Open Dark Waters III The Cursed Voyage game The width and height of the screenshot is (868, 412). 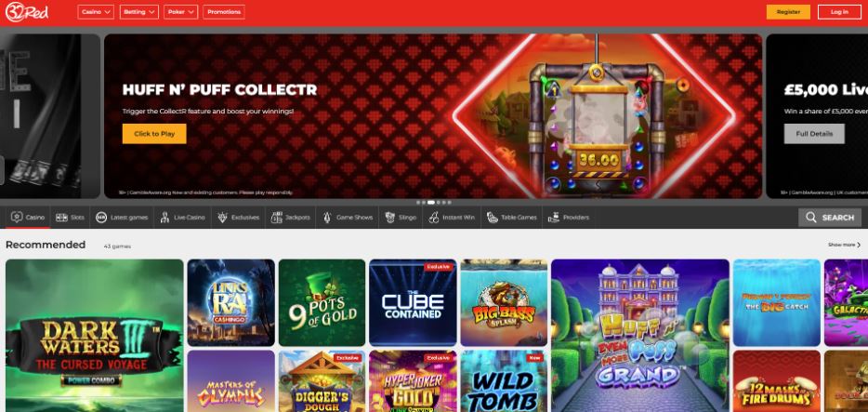94,336
